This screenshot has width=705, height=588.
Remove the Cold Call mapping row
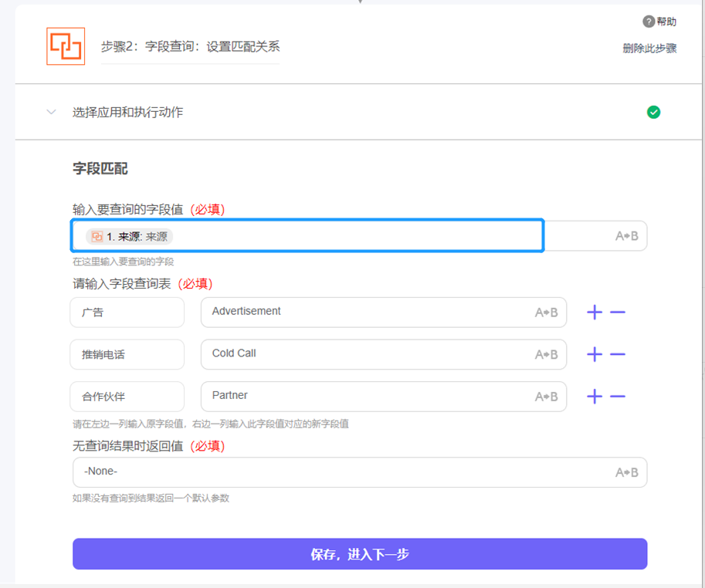pos(618,354)
